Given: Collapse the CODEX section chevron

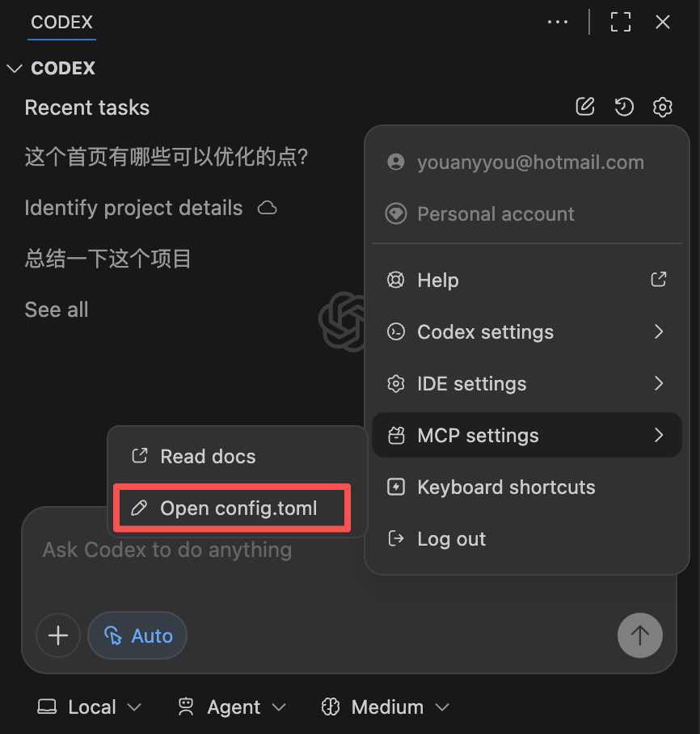Looking at the screenshot, I should [15, 69].
